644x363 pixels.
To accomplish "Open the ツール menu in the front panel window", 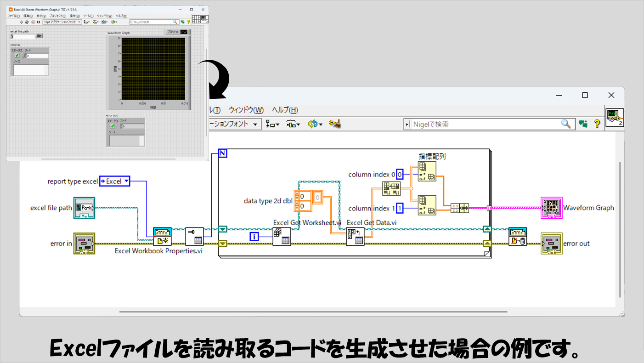I will (89, 16).
